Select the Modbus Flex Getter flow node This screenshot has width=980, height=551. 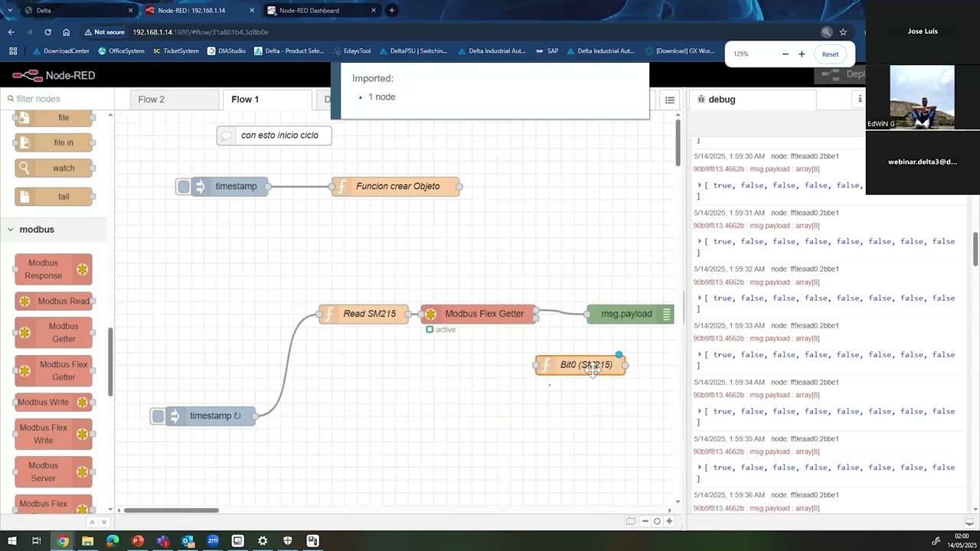tap(479, 314)
